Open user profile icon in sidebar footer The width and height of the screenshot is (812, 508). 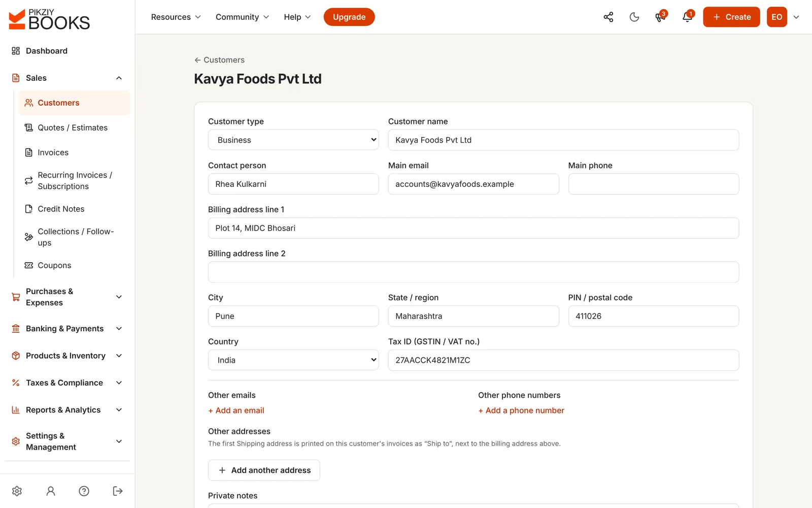point(51,491)
